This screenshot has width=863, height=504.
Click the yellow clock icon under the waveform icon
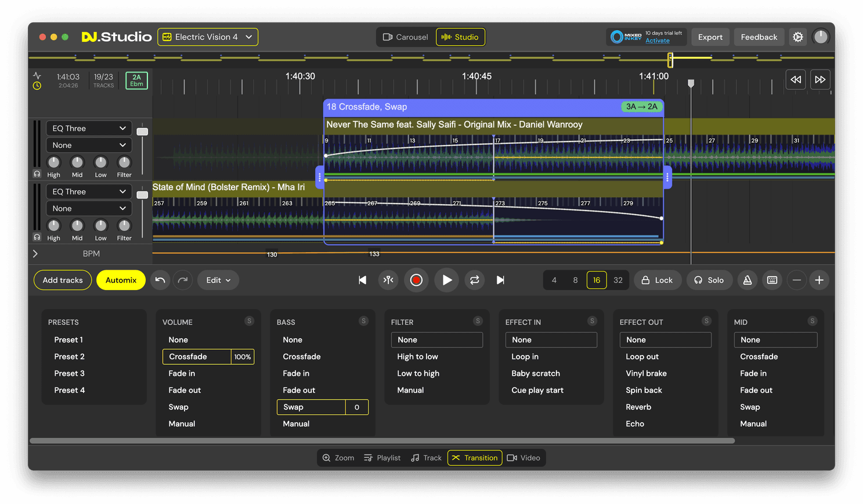pos(37,86)
